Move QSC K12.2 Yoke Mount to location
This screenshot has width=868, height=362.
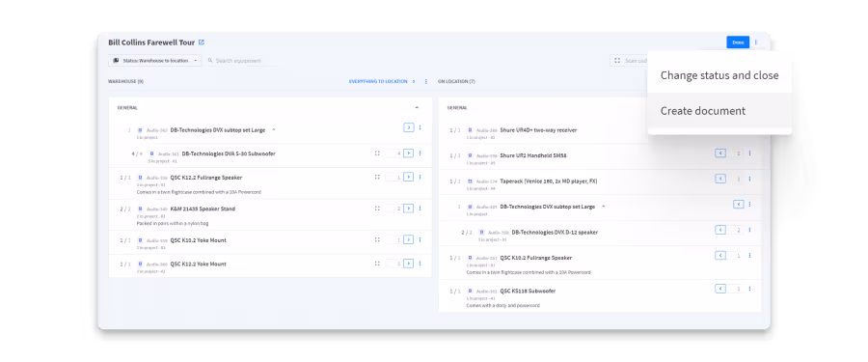click(x=409, y=264)
